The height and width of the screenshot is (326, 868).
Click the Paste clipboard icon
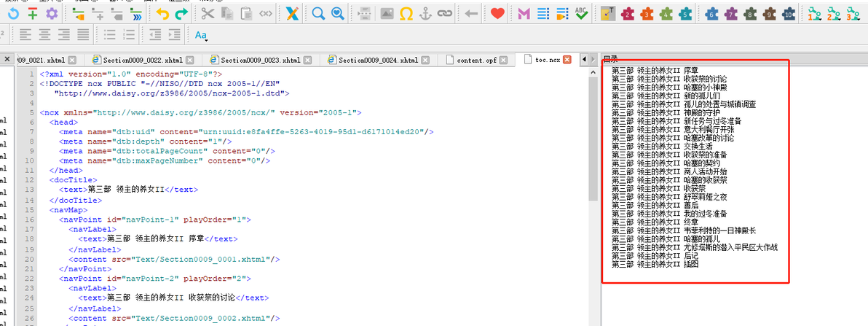246,15
